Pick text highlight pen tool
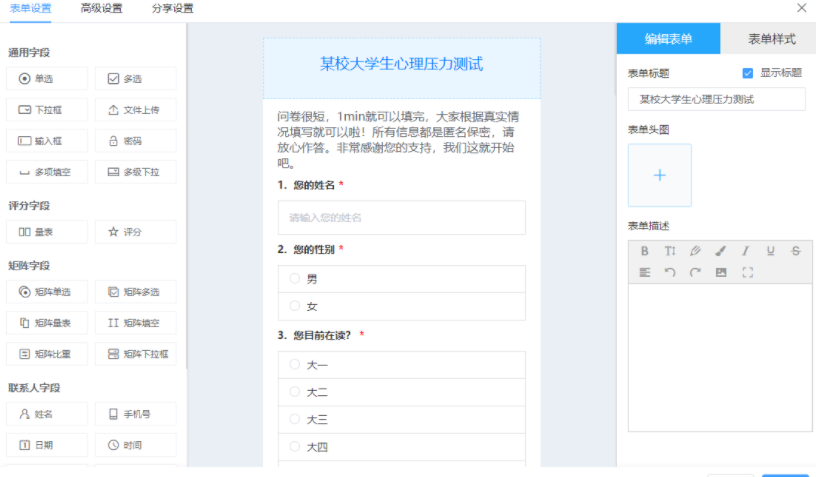 point(695,251)
